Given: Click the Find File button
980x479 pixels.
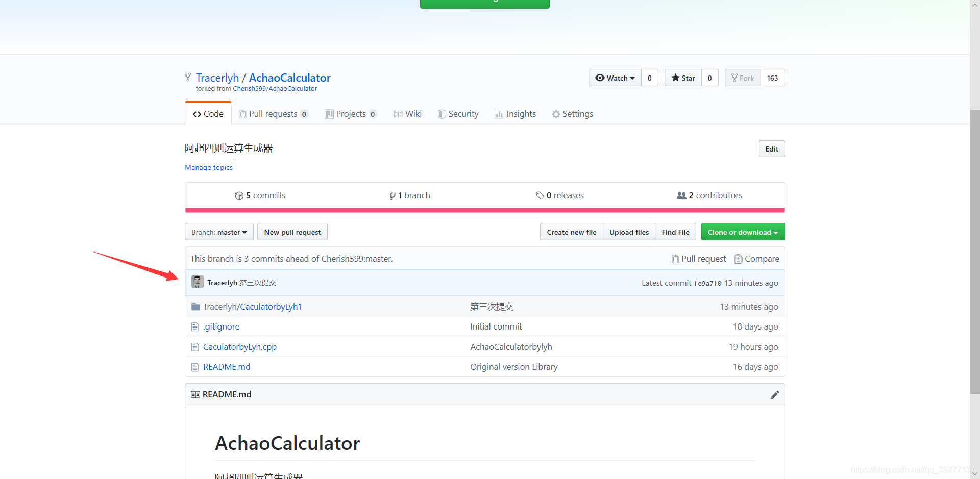Looking at the screenshot, I should point(675,232).
